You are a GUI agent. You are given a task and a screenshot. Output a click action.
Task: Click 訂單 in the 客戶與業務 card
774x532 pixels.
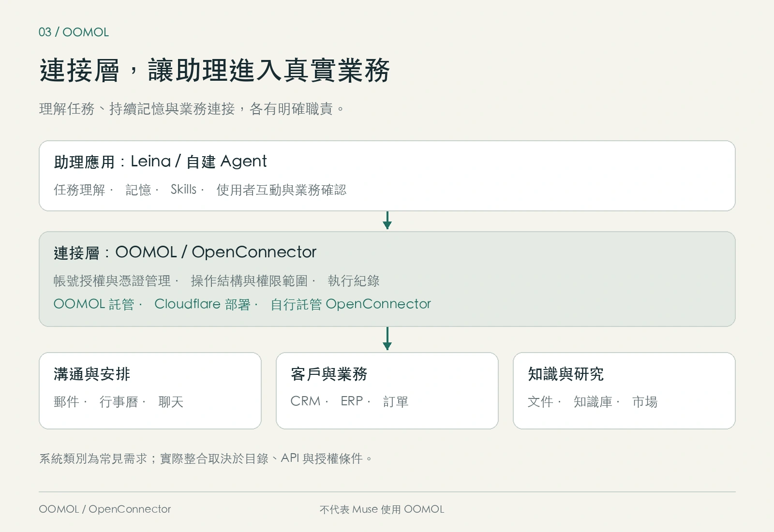[396, 401]
